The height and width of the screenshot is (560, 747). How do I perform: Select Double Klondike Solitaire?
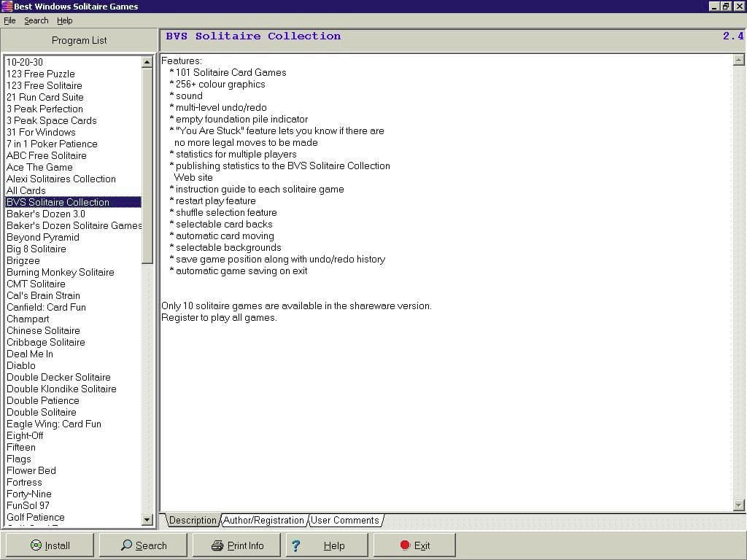(73, 389)
